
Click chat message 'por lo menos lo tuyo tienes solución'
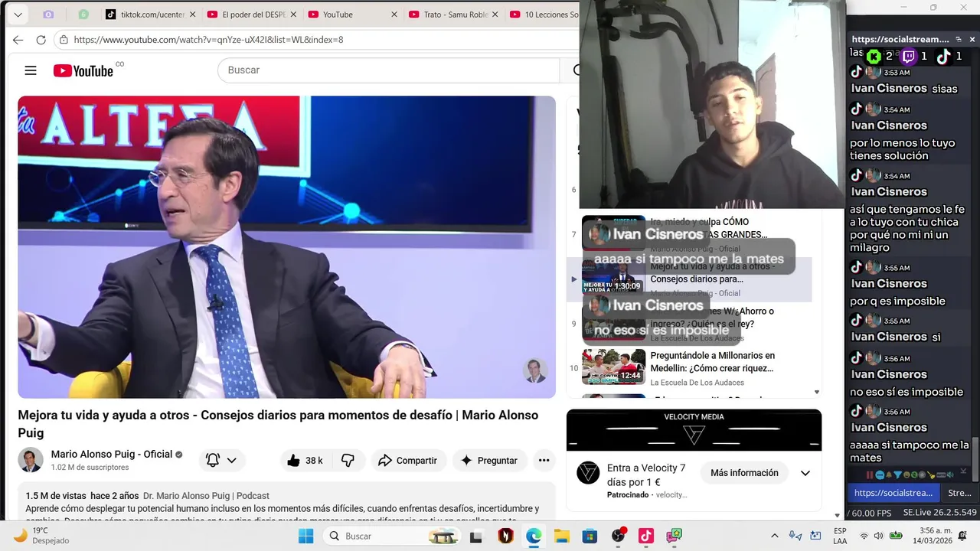click(x=903, y=149)
